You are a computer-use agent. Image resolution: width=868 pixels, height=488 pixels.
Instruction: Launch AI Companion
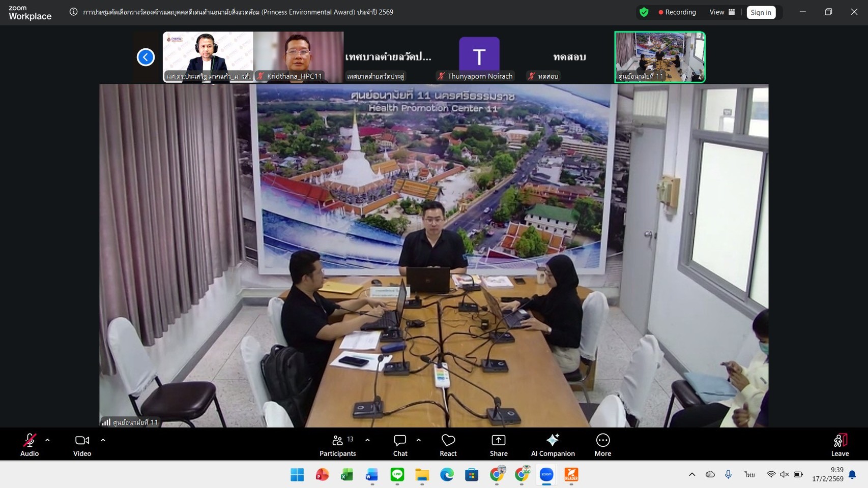[x=553, y=445]
